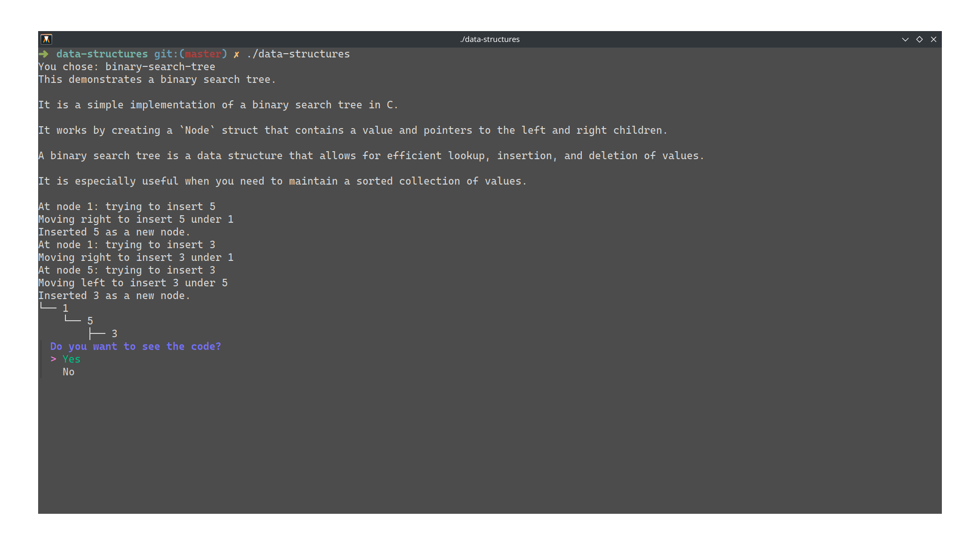This screenshot has height=559, width=980.
Task: Minimize the terminal via the chevron button
Action: [x=905, y=40]
